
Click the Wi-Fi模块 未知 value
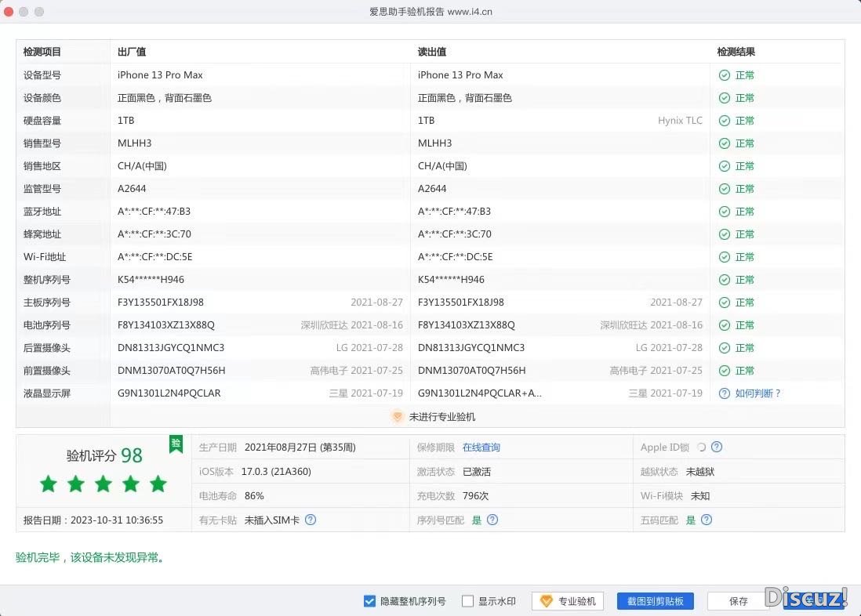700,496
